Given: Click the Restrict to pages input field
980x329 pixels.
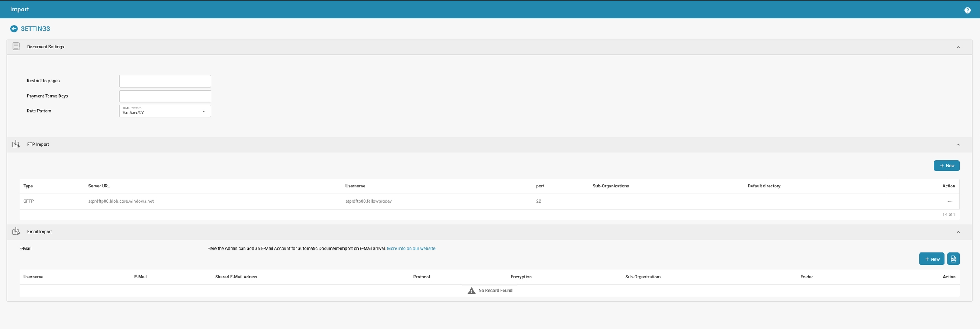Looking at the screenshot, I should [165, 81].
